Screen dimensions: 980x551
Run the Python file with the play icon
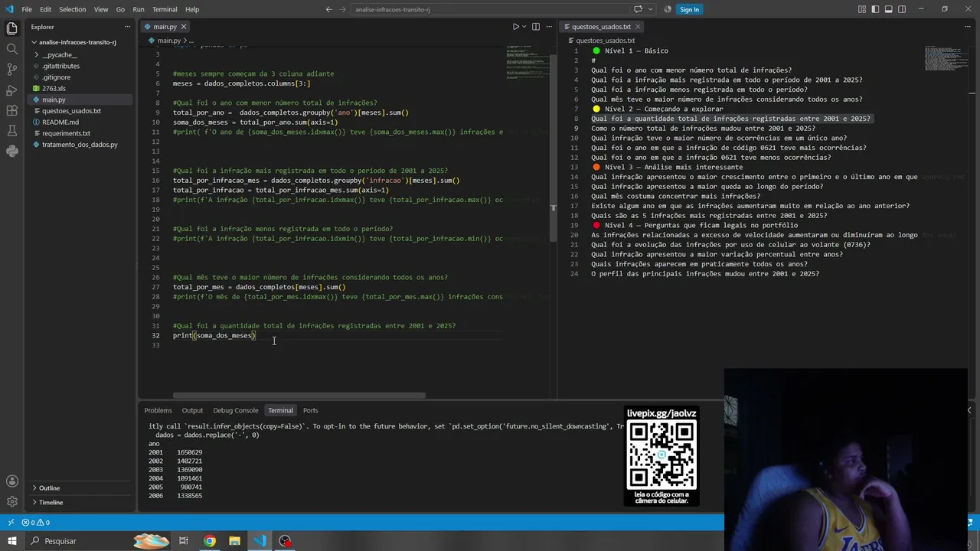(516, 27)
